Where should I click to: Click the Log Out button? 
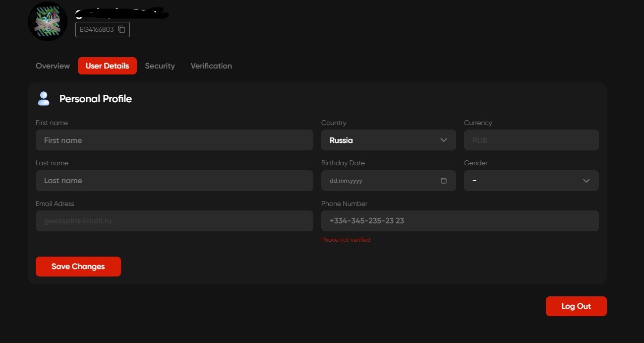[x=576, y=306]
